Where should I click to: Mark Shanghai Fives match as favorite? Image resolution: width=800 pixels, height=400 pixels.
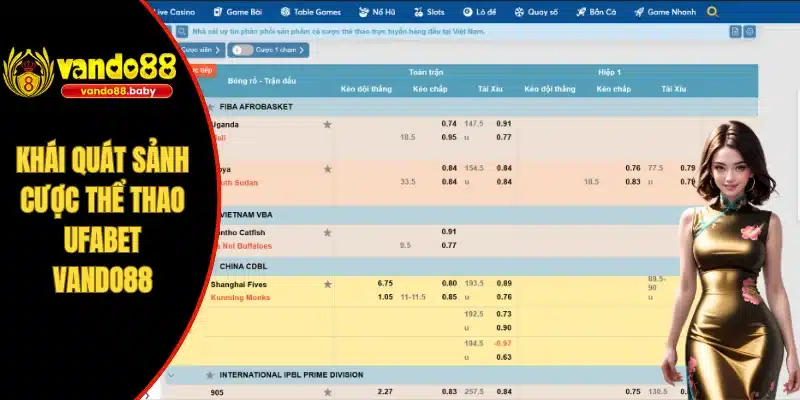(328, 284)
